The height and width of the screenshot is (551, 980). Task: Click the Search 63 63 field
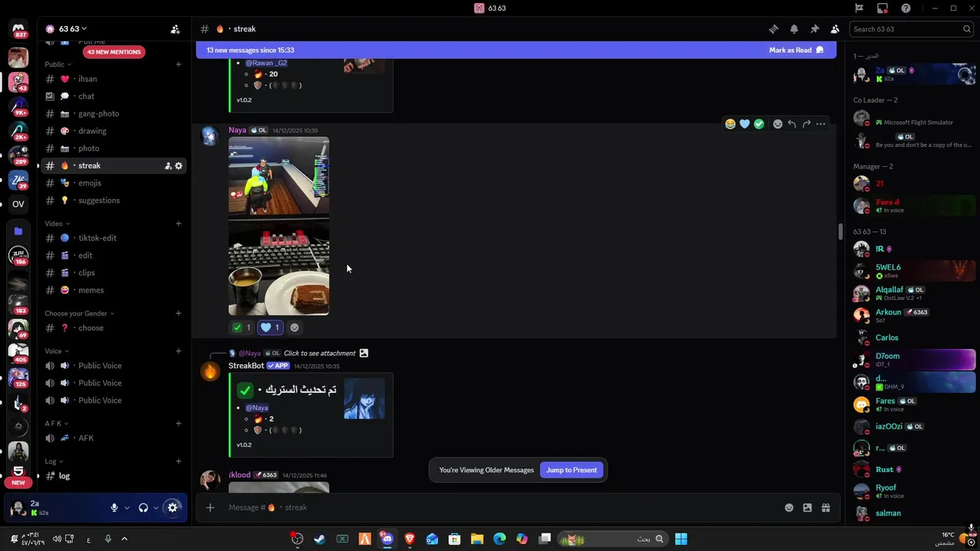(x=911, y=29)
